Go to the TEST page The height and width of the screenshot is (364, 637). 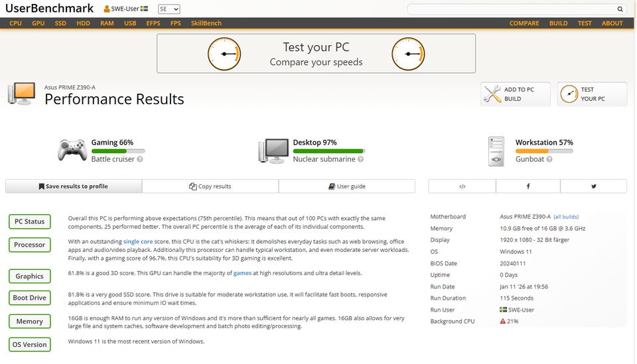(585, 23)
